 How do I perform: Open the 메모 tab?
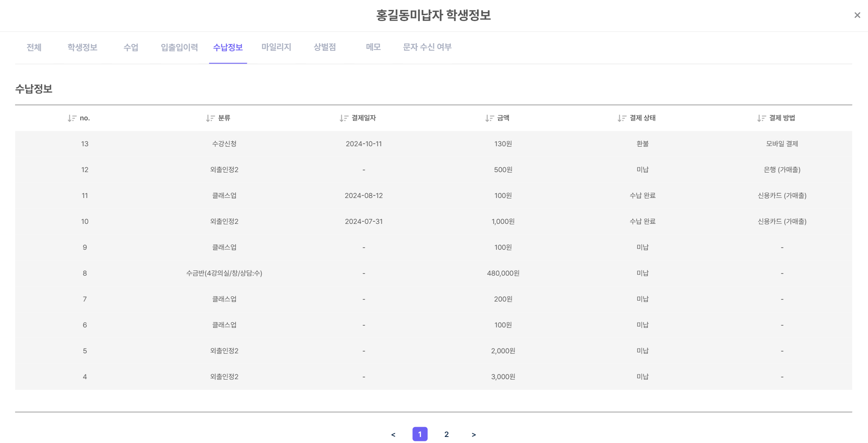(x=373, y=47)
